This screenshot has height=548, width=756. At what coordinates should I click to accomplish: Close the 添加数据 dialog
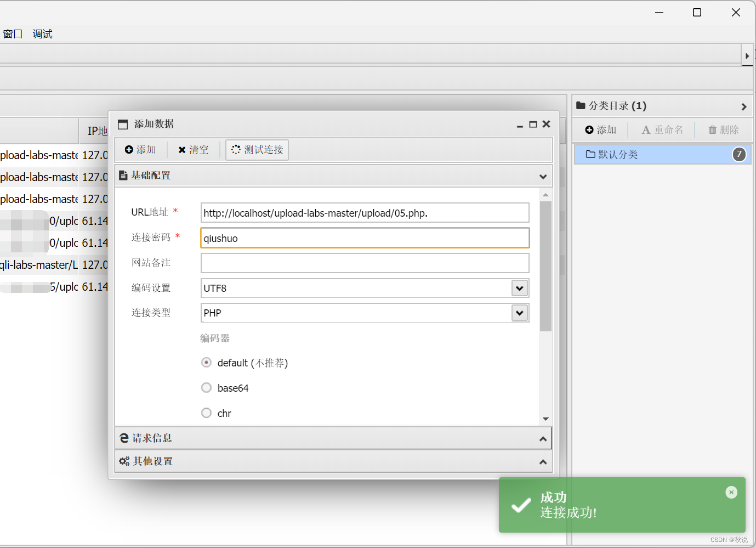click(x=546, y=124)
